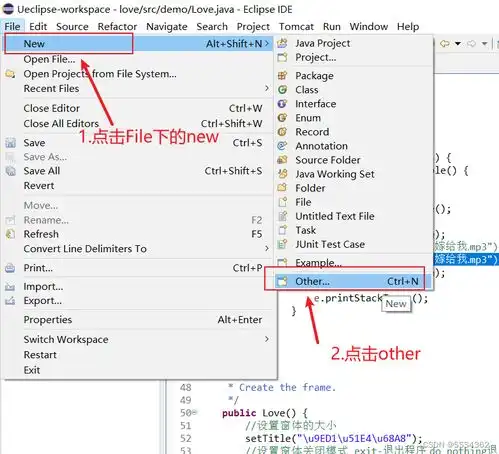
Task: Open the back history dropdown arrow
Action: point(458,44)
